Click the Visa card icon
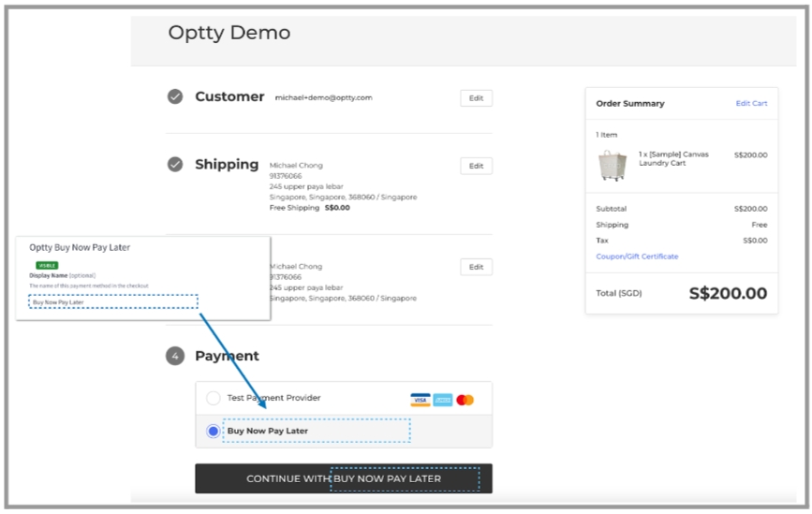The image size is (812, 514). 420,400
